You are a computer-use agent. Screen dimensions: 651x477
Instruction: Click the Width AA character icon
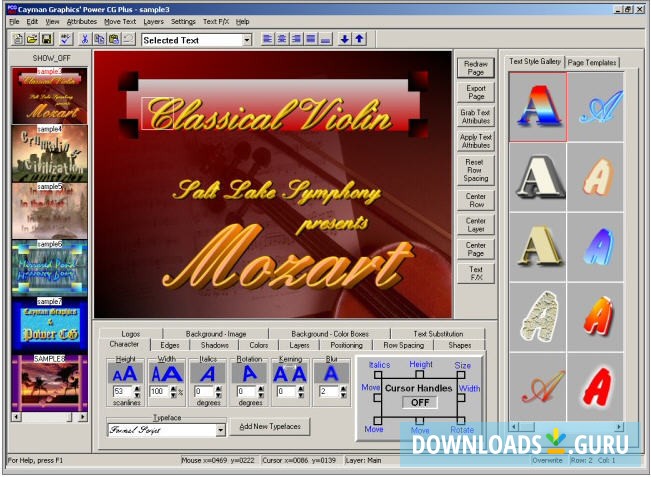point(166,374)
